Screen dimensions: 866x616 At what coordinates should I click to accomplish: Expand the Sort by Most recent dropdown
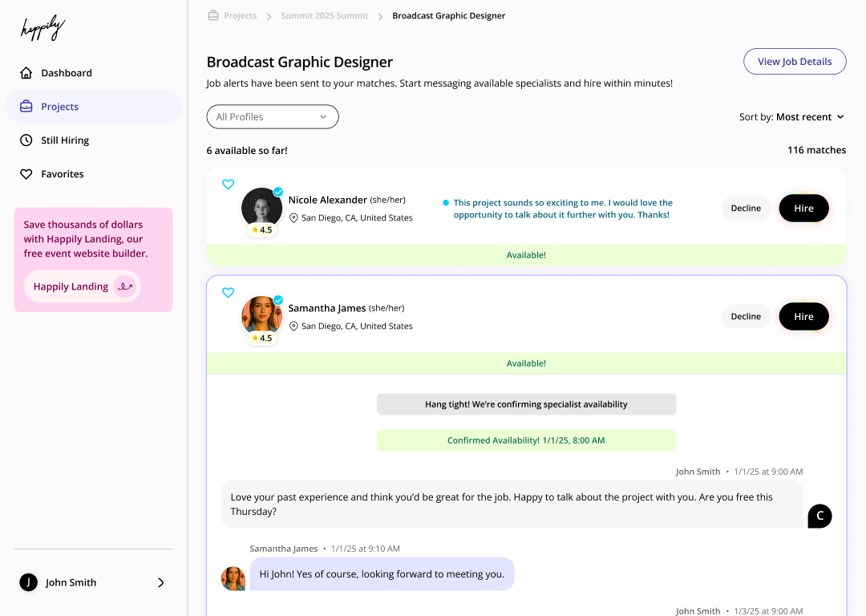pos(792,117)
